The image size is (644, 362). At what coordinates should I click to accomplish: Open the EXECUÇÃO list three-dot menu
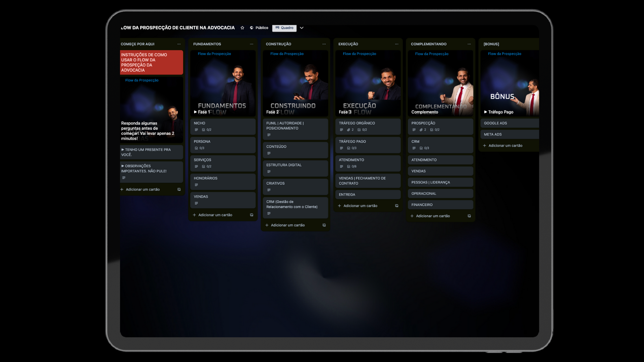pyautogui.click(x=396, y=44)
